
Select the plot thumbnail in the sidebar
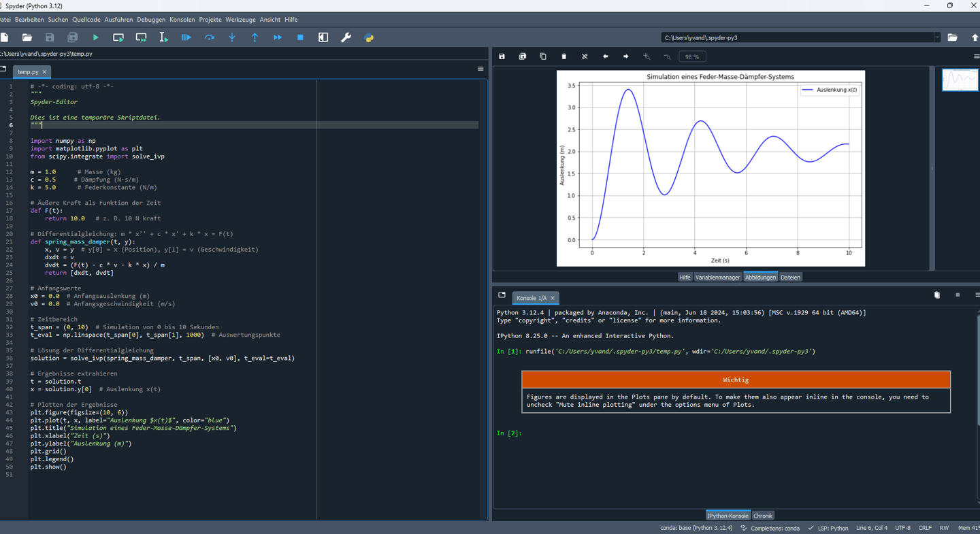[960, 80]
